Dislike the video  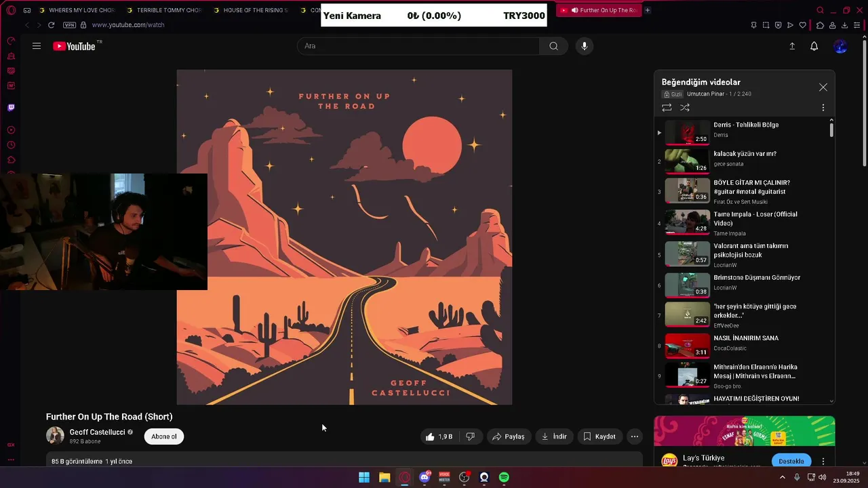[x=470, y=436]
